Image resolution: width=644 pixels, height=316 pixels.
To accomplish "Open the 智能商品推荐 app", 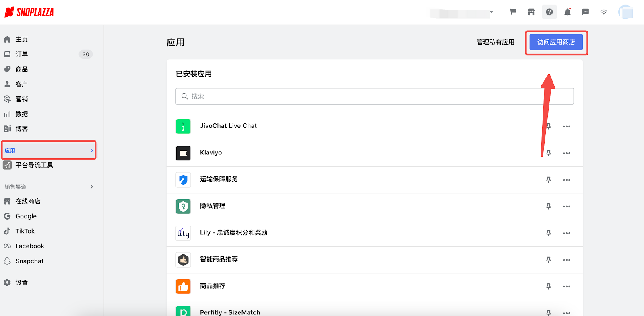I will pyautogui.click(x=219, y=259).
